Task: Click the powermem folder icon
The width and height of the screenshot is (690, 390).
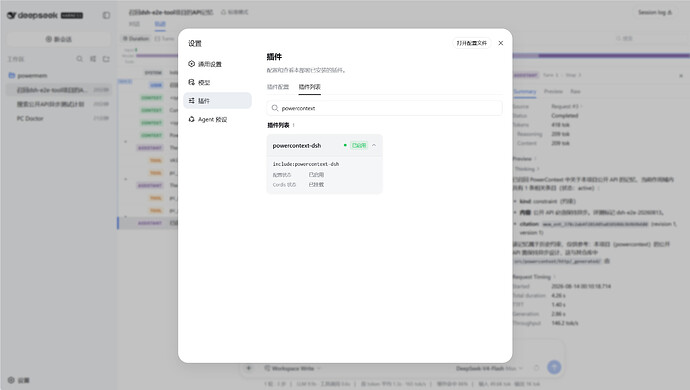Action: 11,75
